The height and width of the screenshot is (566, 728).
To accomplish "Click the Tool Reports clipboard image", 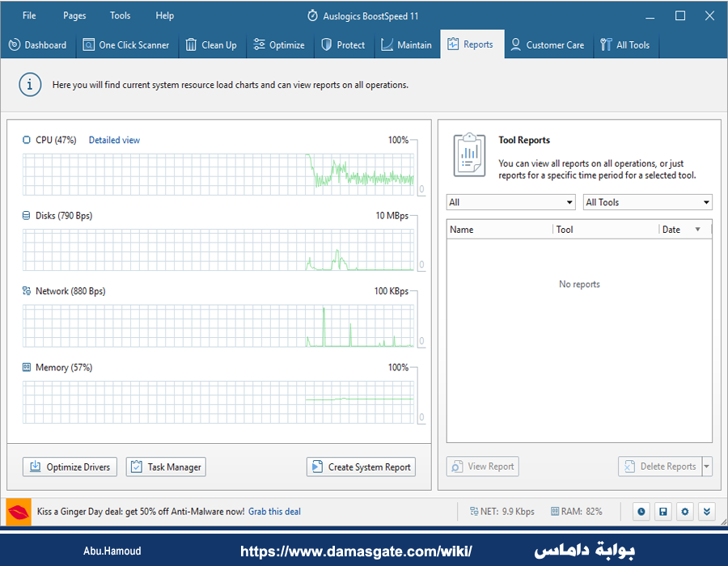I will (469, 155).
